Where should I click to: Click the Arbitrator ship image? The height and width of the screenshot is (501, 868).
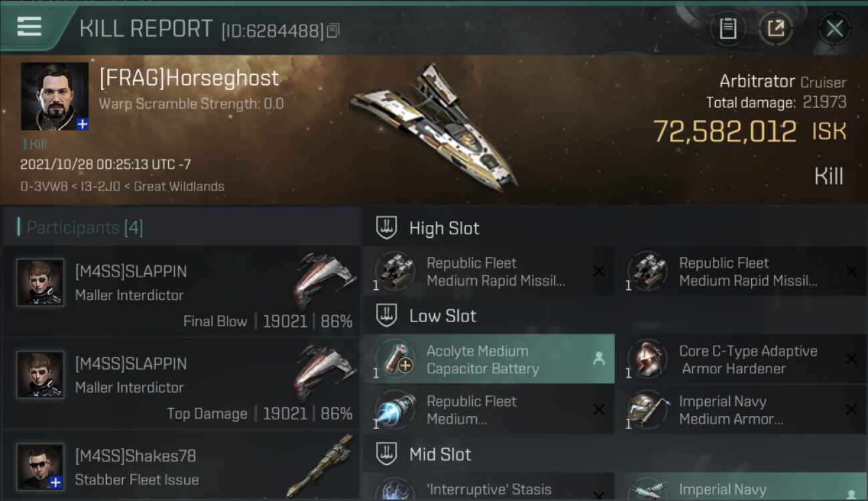tap(433, 126)
